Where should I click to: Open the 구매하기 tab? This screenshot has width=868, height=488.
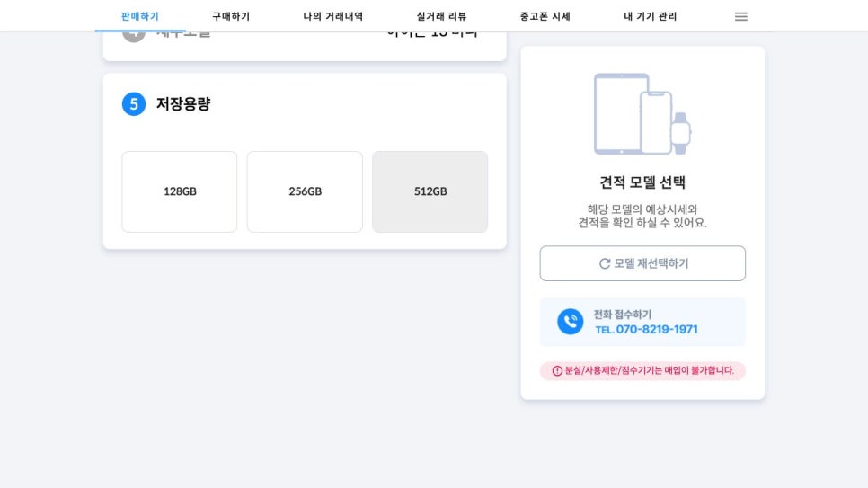point(231,16)
